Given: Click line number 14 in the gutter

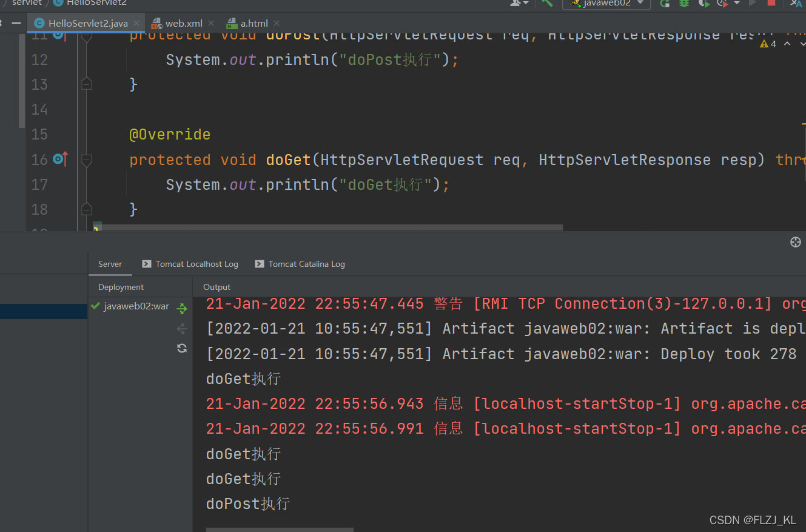Looking at the screenshot, I should click(39, 109).
